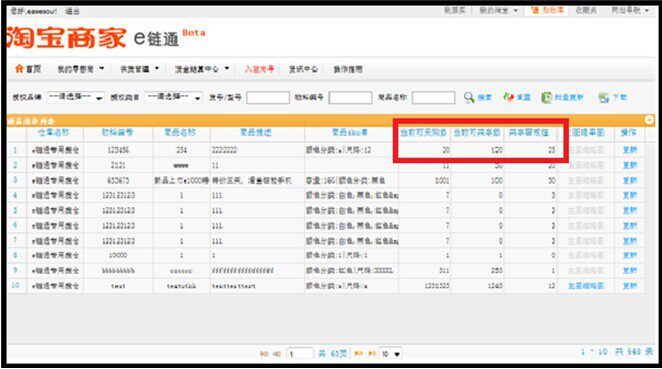
Task: Select the 'testutkk' product name cell
Action: 181,286
